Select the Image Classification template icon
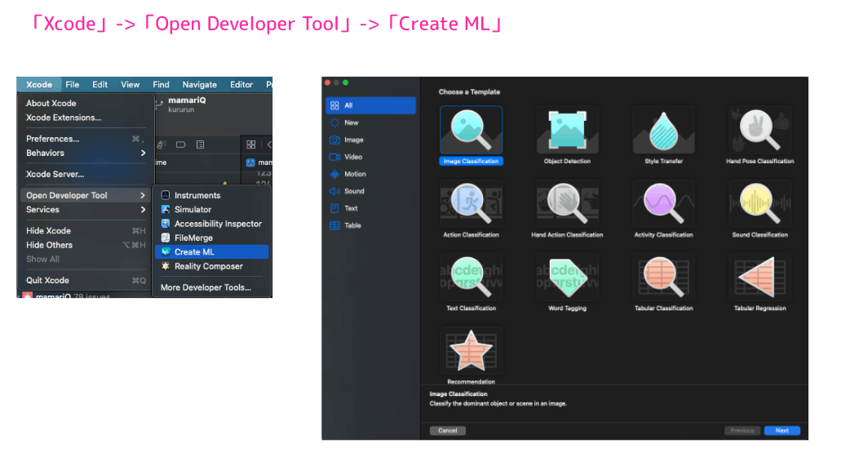Screen dimensions: 868x458 (471, 130)
